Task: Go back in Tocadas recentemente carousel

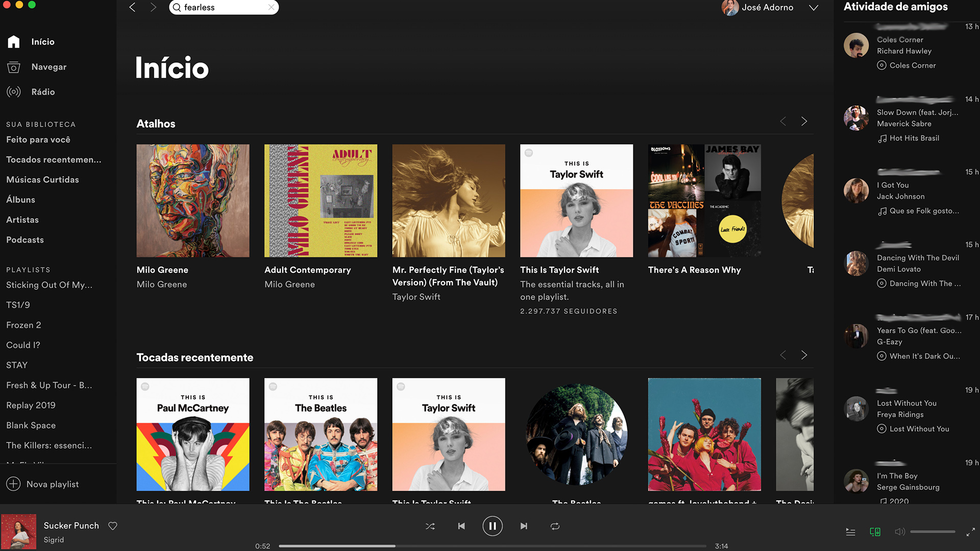Action: pyautogui.click(x=783, y=355)
